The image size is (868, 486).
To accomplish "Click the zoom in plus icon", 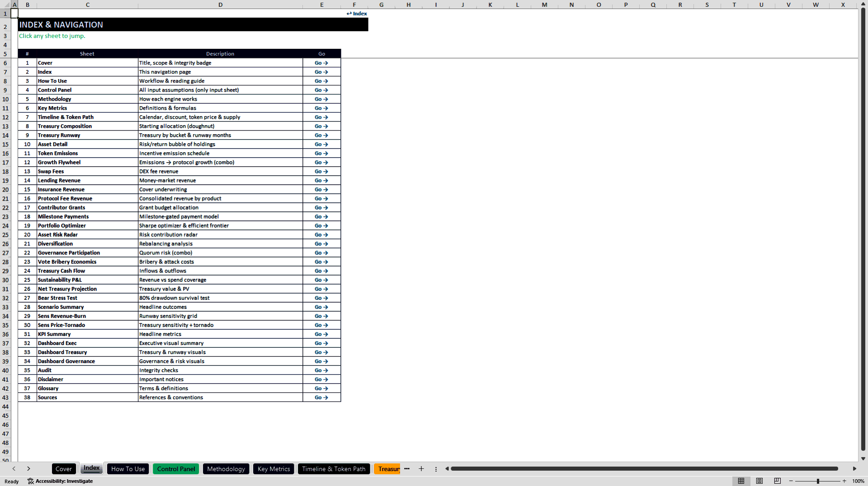I will point(844,481).
